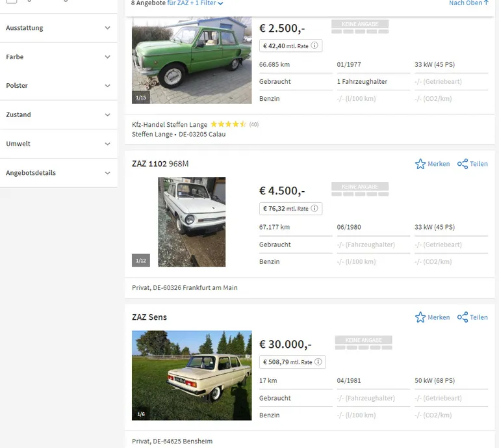
Task: Expand the Ausstattung filter section
Action: [x=58, y=28]
